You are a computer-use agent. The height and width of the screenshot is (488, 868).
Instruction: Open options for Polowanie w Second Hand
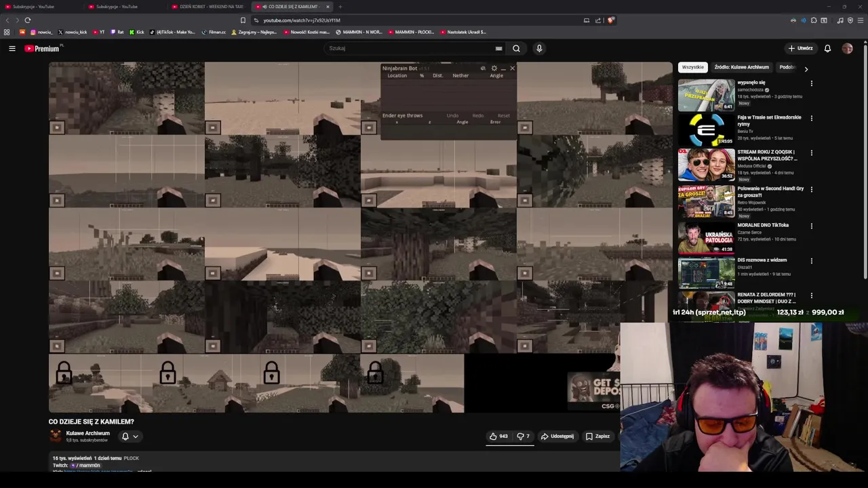(811, 189)
